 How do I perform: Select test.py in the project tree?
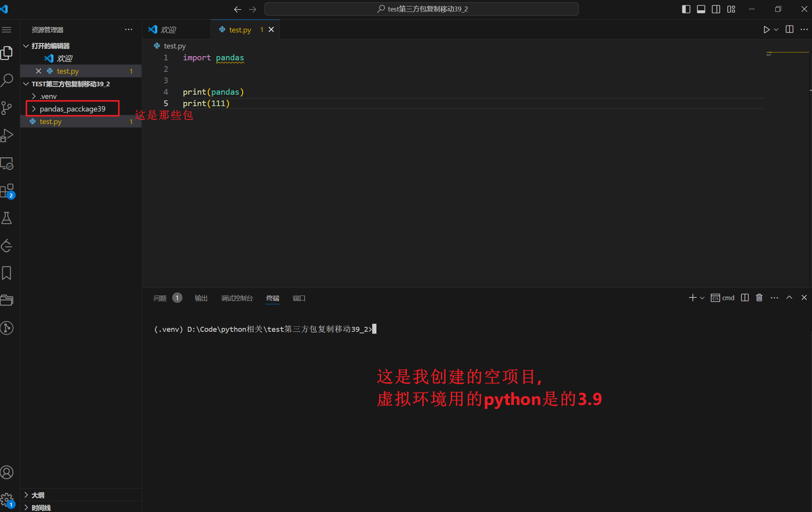[x=81, y=121]
